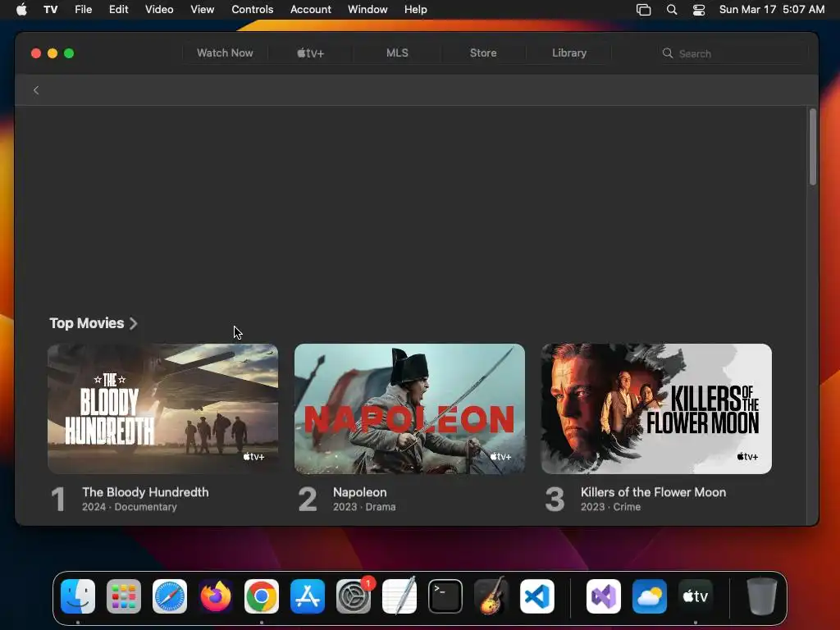Click the search magnifier icon in TV window

pyautogui.click(x=668, y=53)
